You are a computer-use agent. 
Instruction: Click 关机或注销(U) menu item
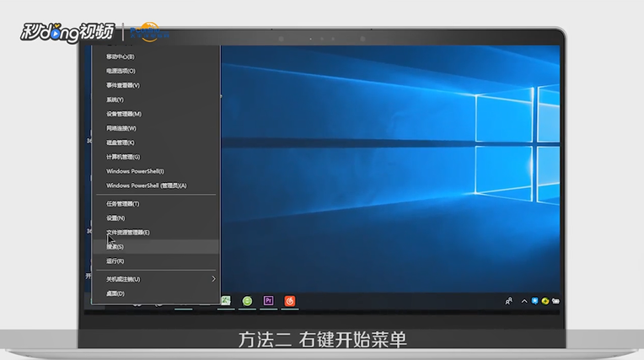(156, 279)
